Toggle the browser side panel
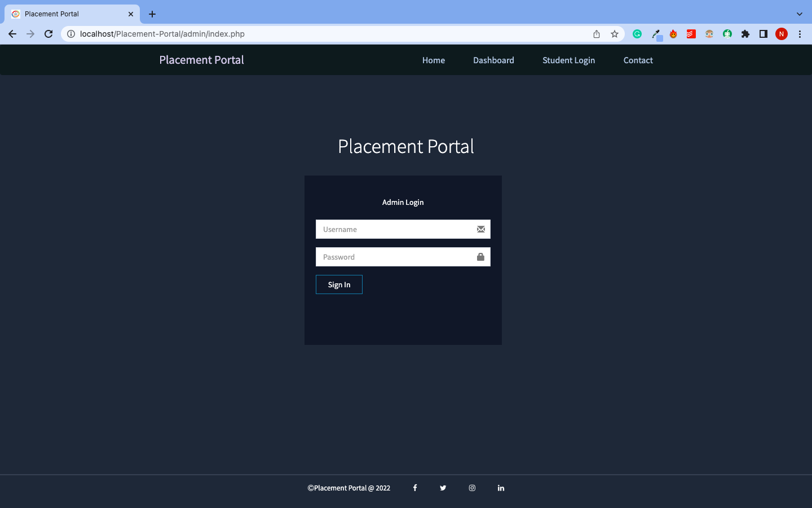Image resolution: width=812 pixels, height=508 pixels. (764, 34)
